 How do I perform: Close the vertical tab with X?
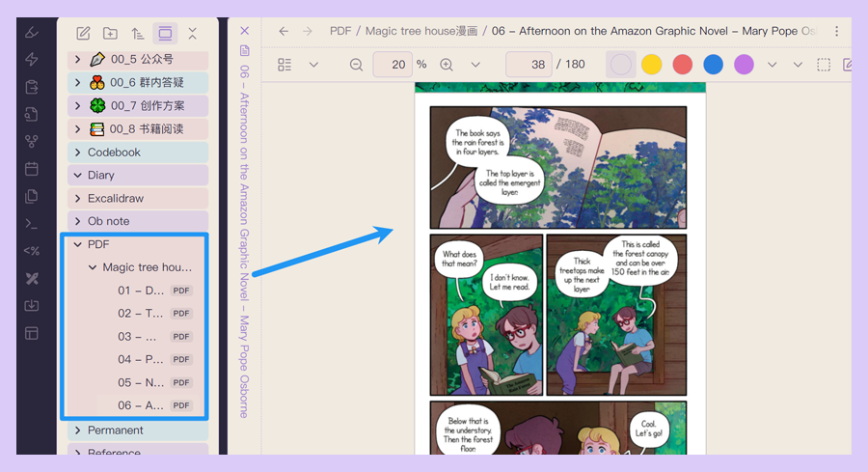point(245,31)
